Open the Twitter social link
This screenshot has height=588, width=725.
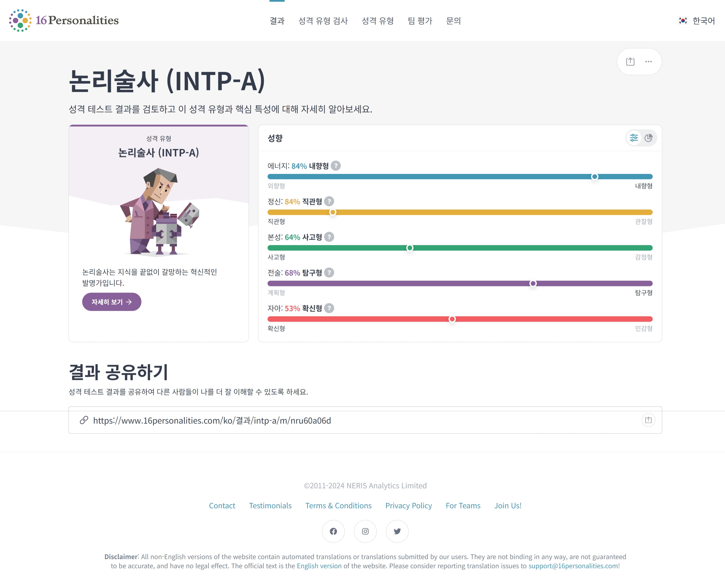click(x=397, y=531)
